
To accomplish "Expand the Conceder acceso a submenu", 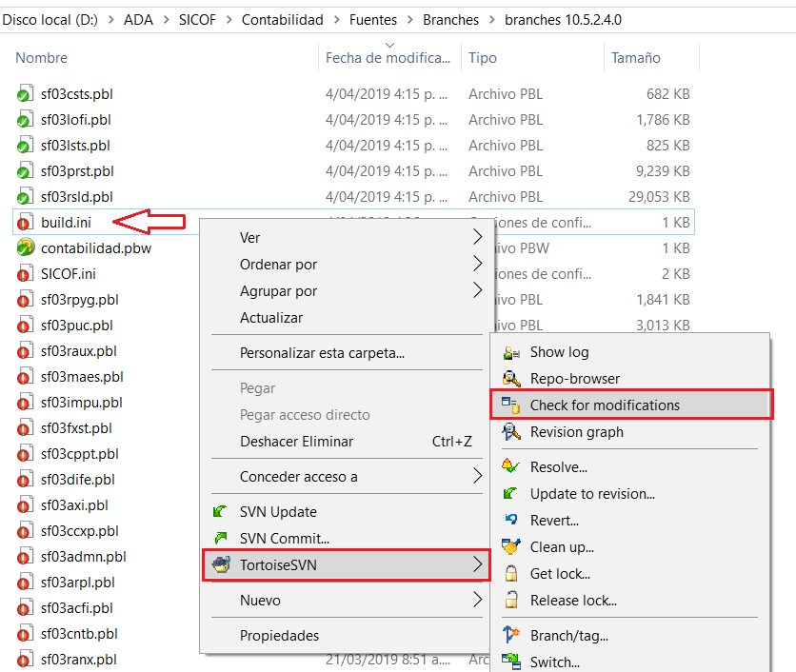I will pyautogui.click(x=477, y=477).
